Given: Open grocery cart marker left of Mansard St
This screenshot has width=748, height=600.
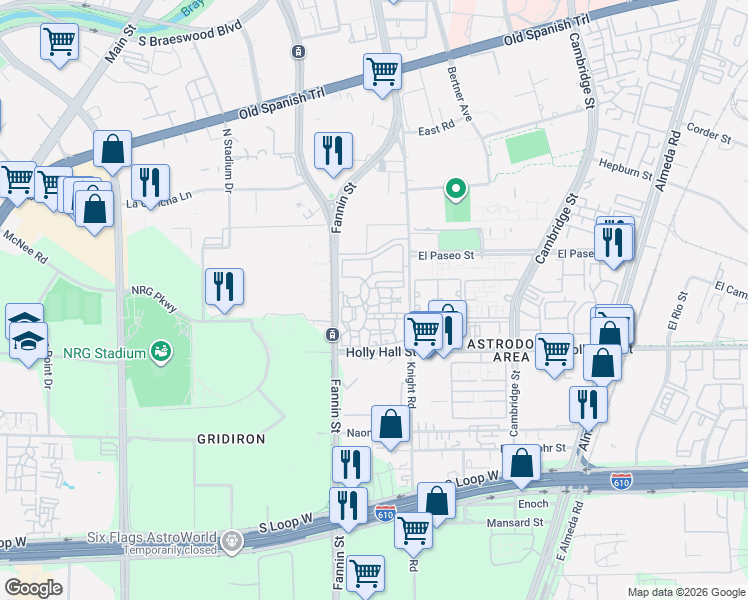Looking at the screenshot, I should coord(414,532).
